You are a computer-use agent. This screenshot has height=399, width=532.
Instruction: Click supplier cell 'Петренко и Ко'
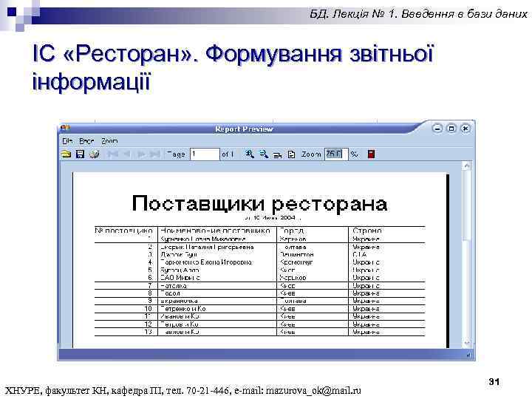183,309
